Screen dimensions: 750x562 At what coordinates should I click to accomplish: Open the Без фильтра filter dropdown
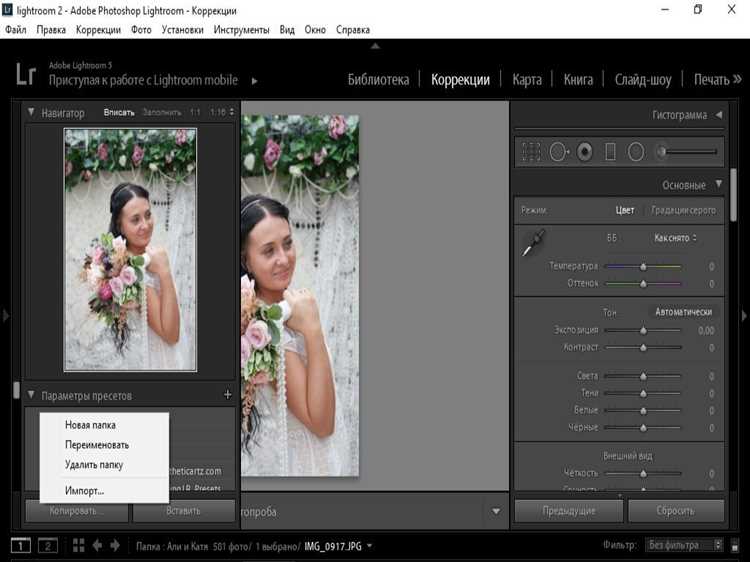[x=685, y=545]
